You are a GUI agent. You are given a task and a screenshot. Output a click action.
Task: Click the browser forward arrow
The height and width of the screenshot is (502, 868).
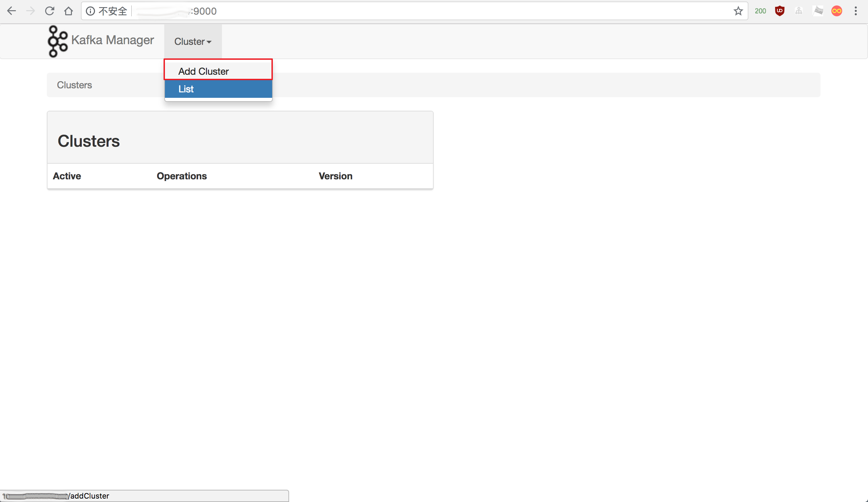pyautogui.click(x=31, y=11)
